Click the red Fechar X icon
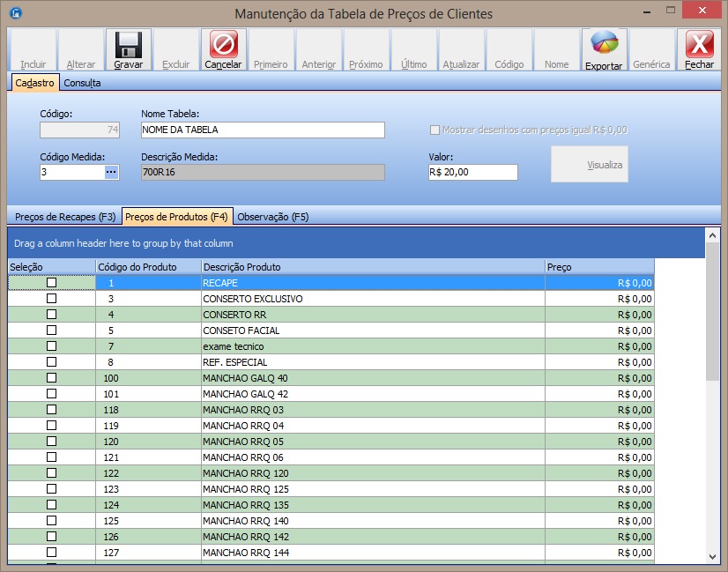The height and width of the screenshot is (572, 728). pos(699,46)
